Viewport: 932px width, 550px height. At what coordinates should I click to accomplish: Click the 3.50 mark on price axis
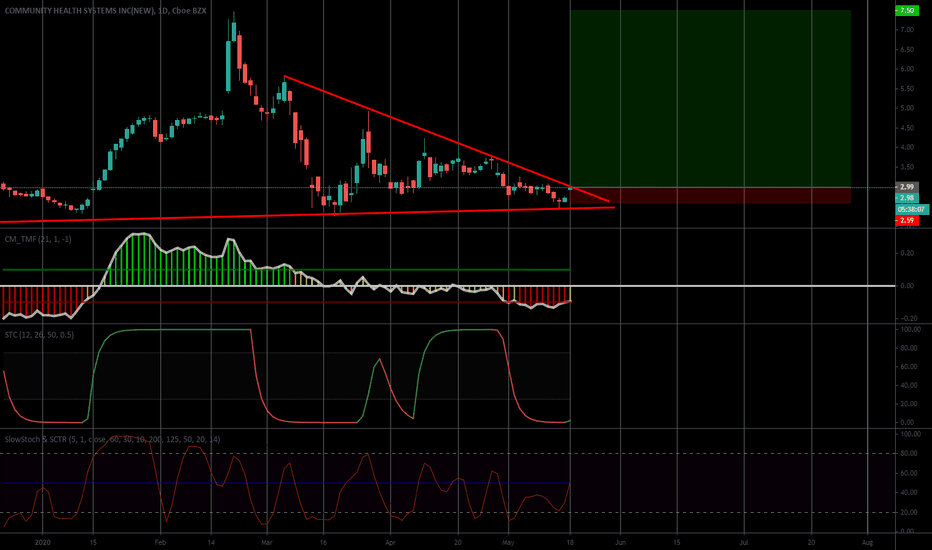click(906, 167)
